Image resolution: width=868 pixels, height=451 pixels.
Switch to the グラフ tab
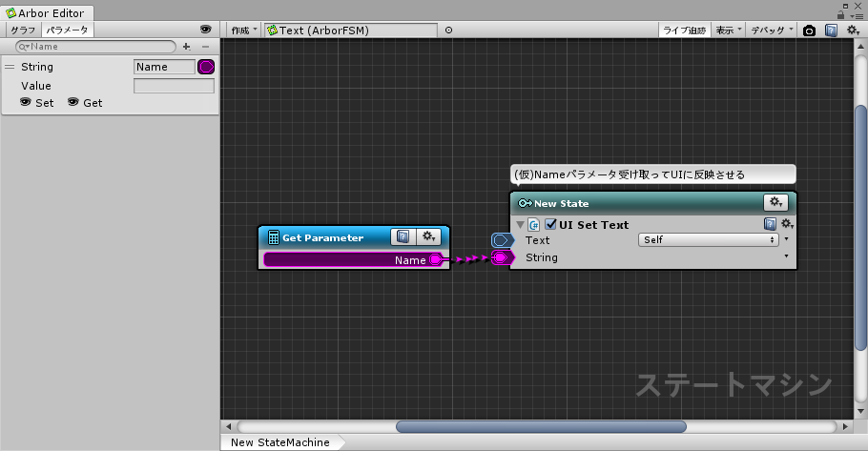coord(23,30)
